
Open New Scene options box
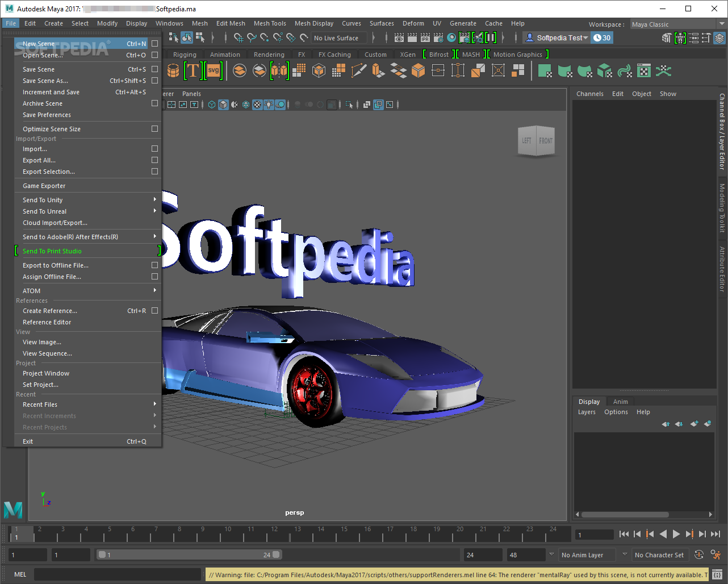coord(154,44)
